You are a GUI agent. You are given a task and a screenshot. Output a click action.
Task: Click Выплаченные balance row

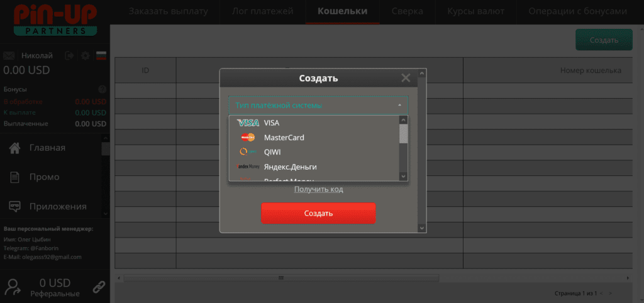55,124
